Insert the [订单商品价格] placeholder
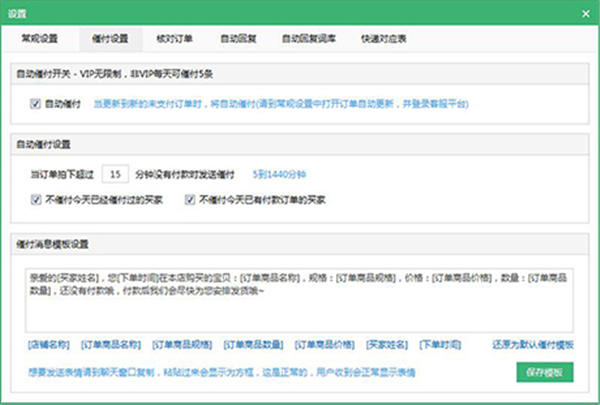 coord(324,345)
